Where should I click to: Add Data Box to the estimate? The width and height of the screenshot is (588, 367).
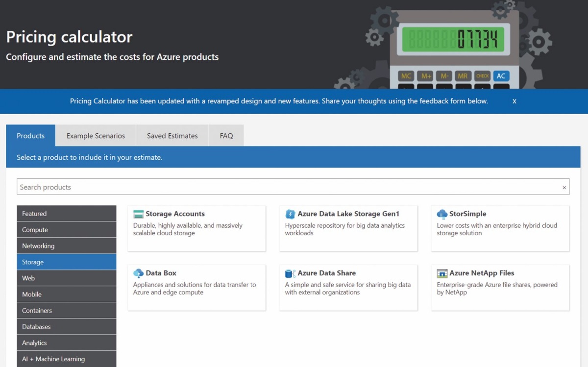point(196,288)
